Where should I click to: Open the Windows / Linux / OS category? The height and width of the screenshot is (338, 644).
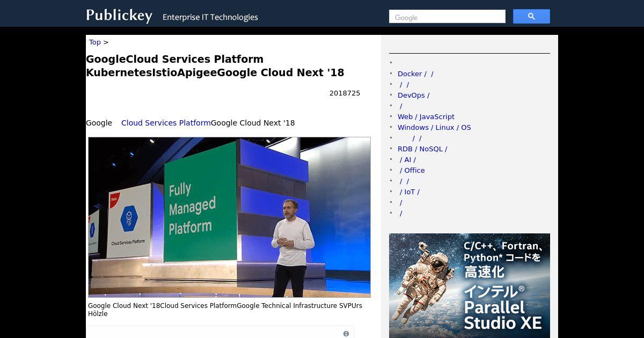click(434, 128)
